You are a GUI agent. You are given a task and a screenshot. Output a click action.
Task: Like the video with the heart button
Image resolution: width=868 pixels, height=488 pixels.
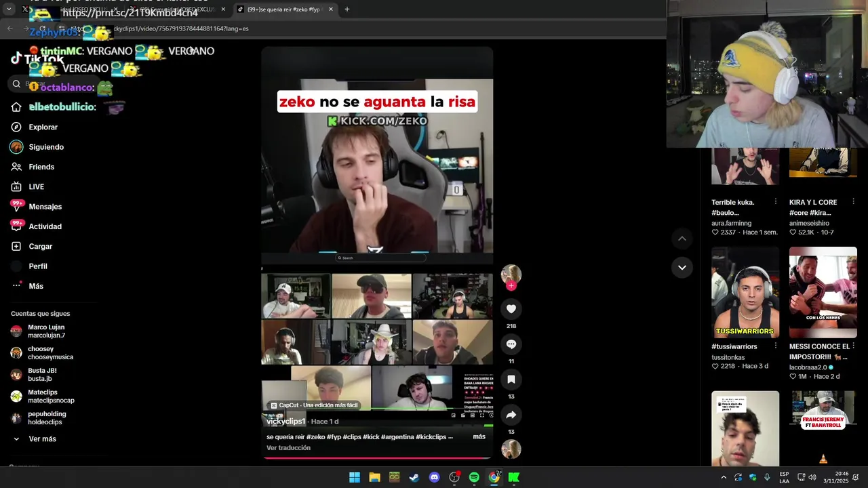point(511,309)
